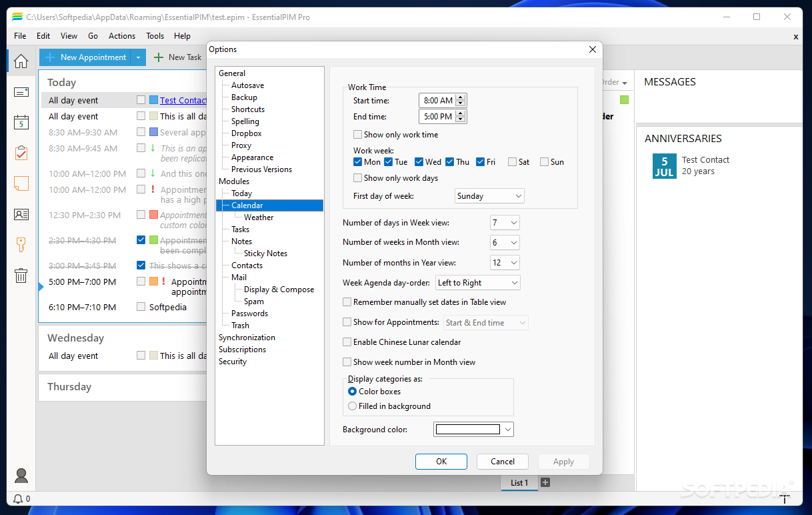Image resolution: width=812 pixels, height=515 pixels.
Task: Open Number of days in Week view dropdown
Action: [505, 223]
